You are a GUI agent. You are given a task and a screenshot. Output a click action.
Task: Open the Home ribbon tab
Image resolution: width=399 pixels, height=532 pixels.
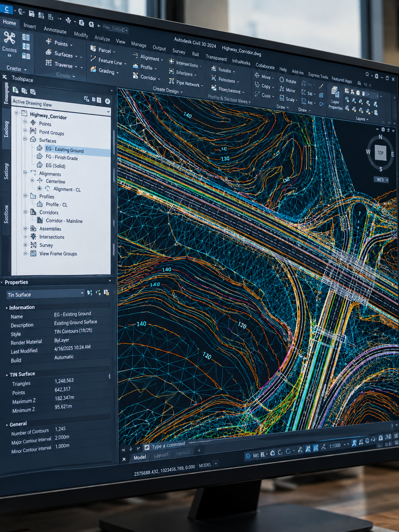tap(10, 22)
